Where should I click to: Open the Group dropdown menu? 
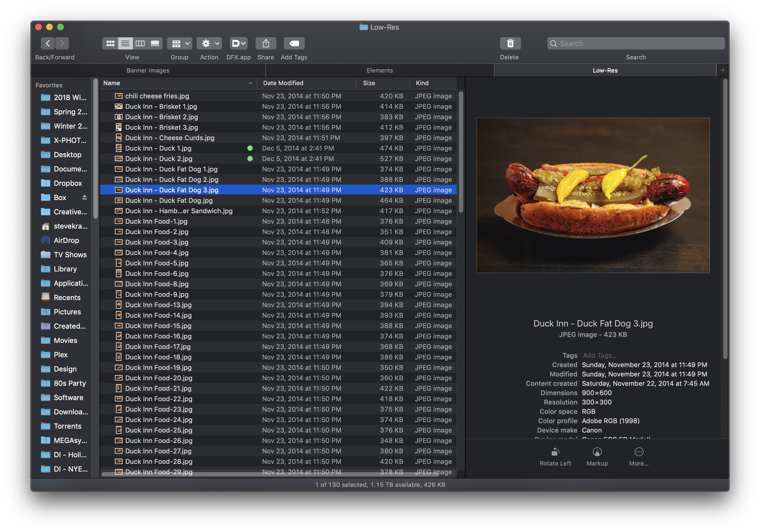[x=180, y=43]
